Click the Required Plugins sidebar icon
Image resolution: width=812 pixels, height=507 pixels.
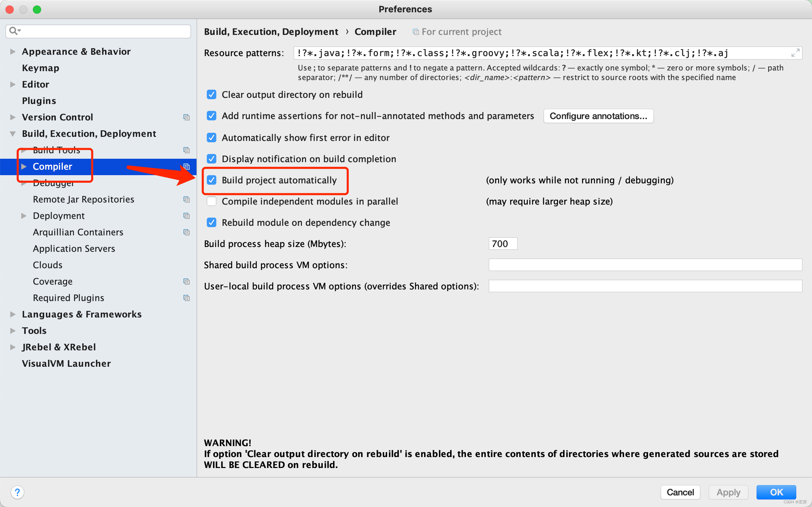pyautogui.click(x=186, y=297)
